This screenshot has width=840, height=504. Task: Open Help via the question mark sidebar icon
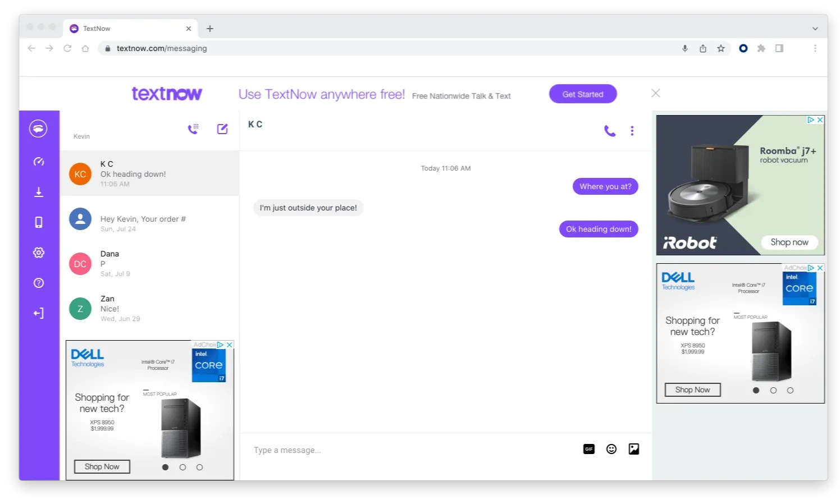tap(38, 282)
